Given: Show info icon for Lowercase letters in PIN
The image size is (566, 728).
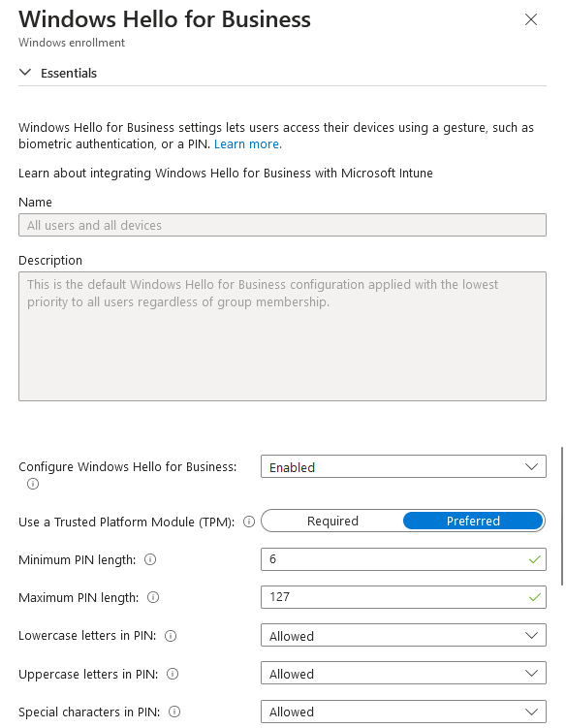Looking at the screenshot, I should point(171,636).
